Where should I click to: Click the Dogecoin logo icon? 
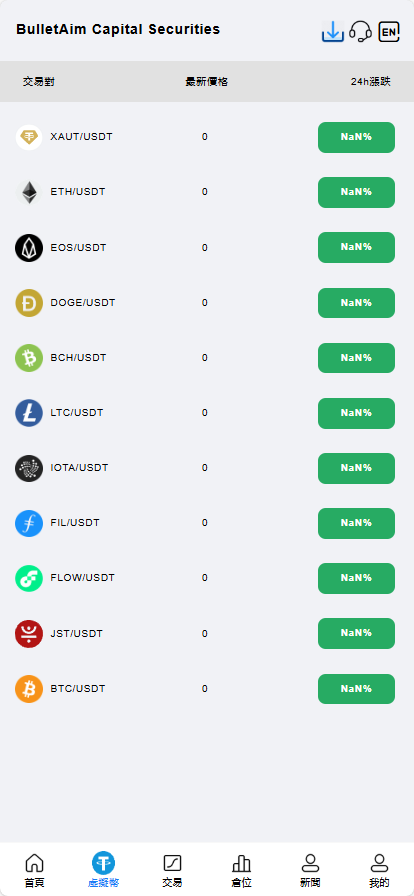29,303
